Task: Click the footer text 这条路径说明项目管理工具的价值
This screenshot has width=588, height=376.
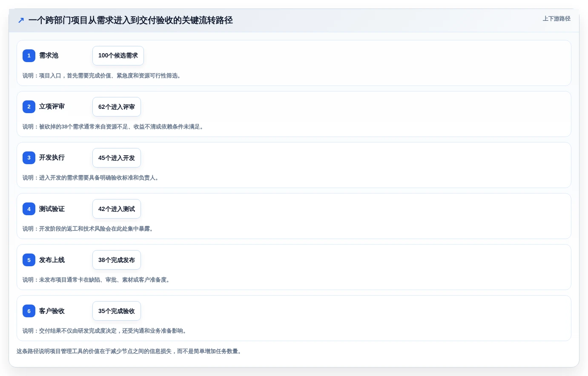Action: pos(130,351)
